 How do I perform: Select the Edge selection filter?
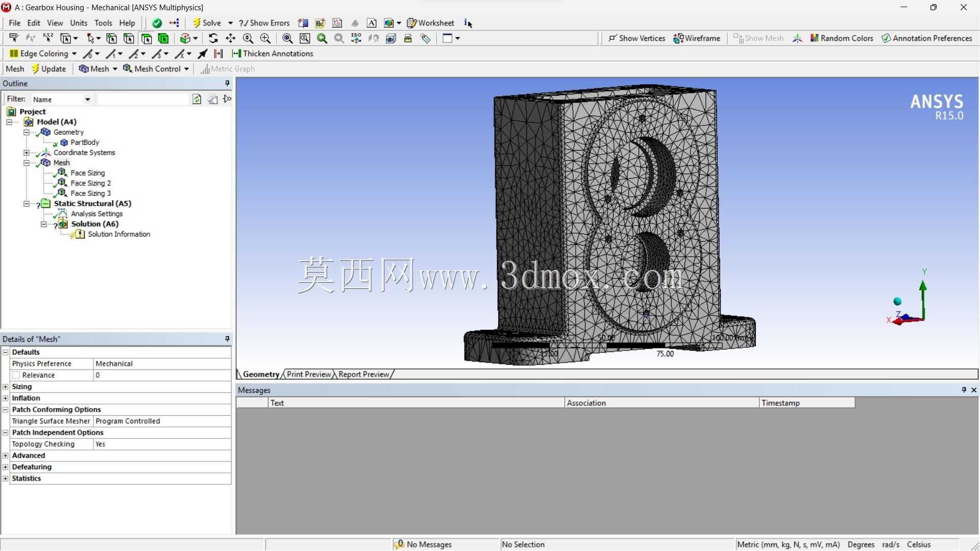129,38
